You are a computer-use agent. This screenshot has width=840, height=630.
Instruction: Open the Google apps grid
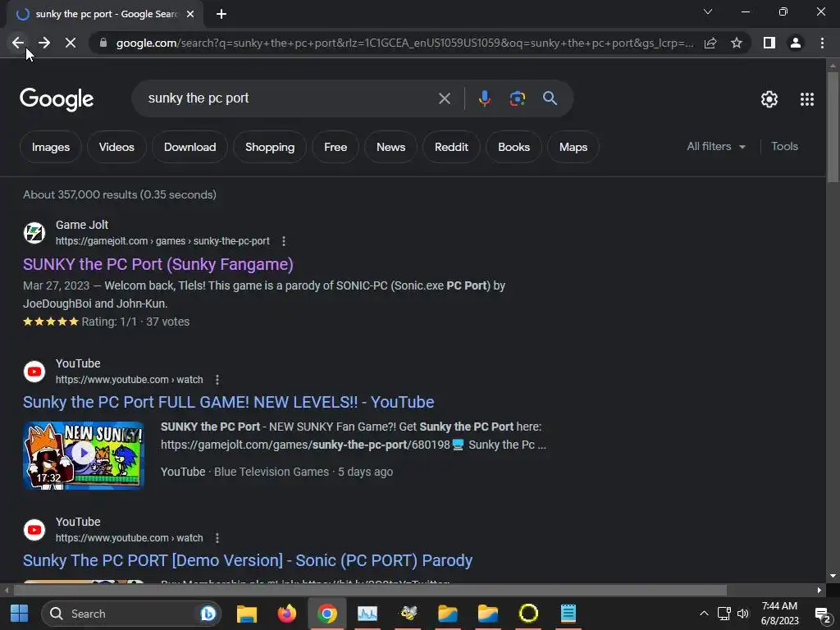[807, 99]
